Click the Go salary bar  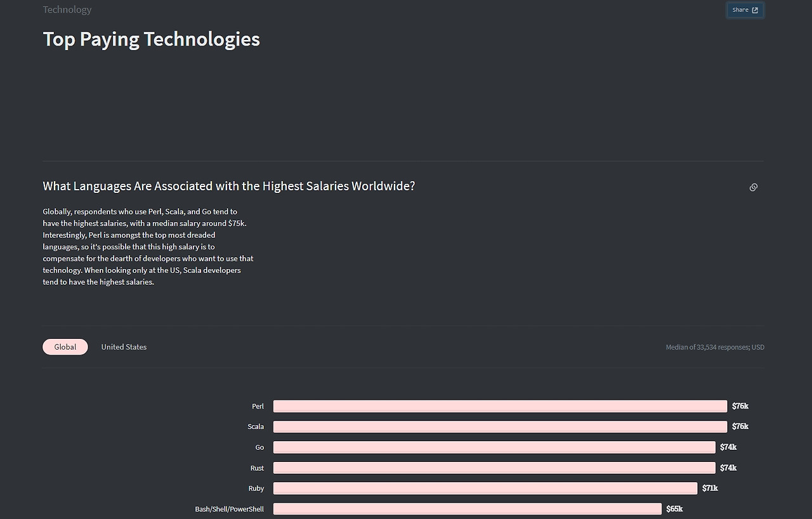(494, 447)
